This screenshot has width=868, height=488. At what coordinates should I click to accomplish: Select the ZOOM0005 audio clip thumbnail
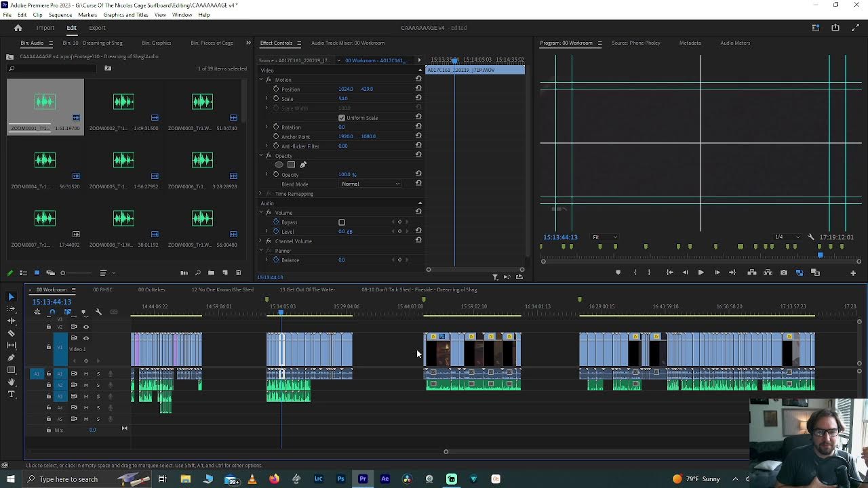click(x=123, y=160)
